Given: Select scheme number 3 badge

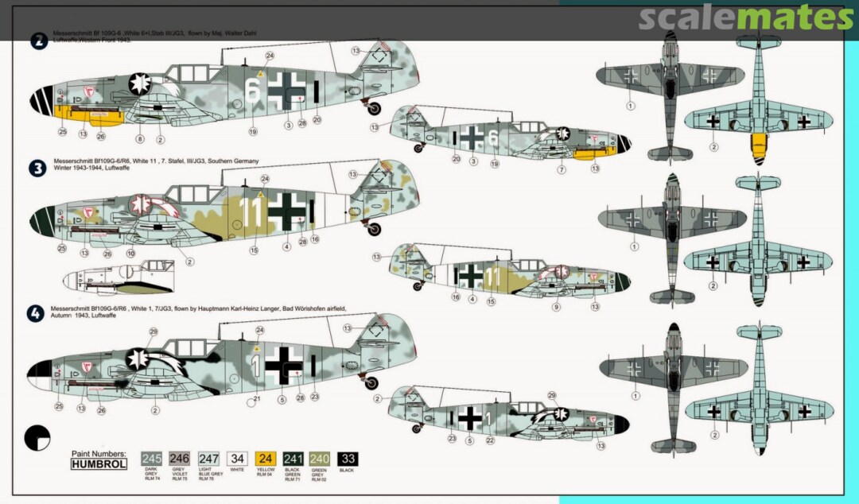Looking at the screenshot, I should (x=37, y=169).
